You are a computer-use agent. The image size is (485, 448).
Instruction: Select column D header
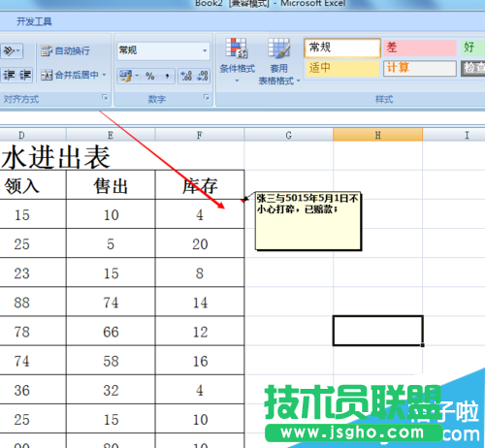pyautogui.click(x=32, y=135)
